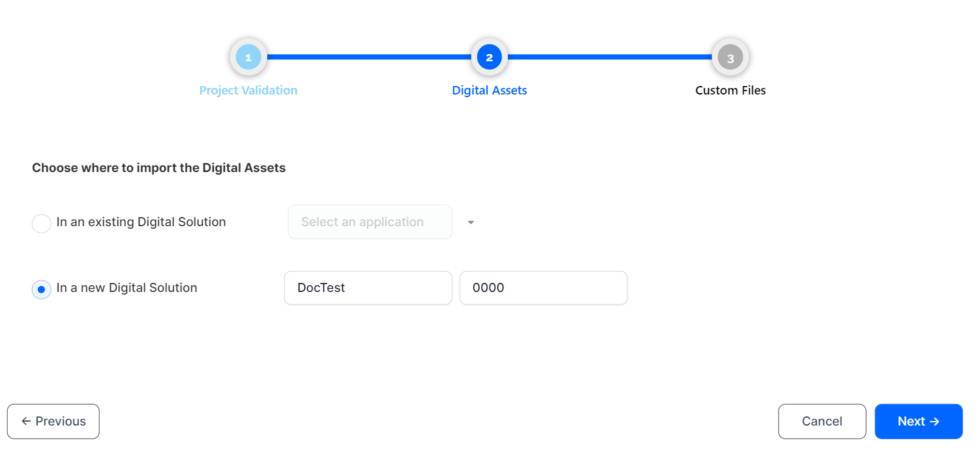This screenshot has height=449, width=980.
Task: Click the step 1 circle icon
Action: tap(248, 57)
